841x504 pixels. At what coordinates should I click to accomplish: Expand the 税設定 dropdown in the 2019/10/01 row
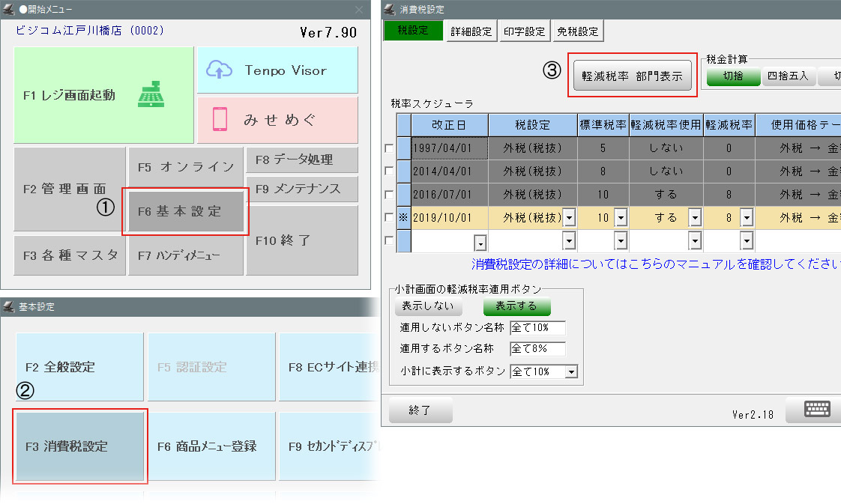pos(569,218)
